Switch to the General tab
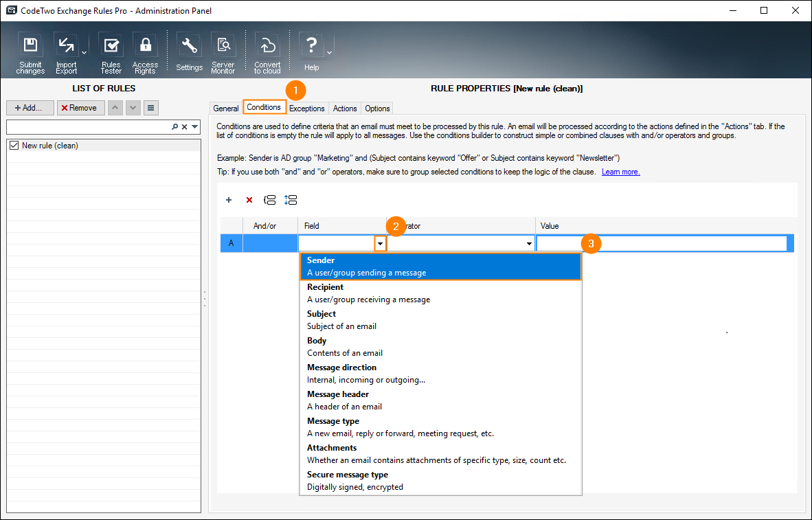This screenshot has width=812, height=520. 226,109
